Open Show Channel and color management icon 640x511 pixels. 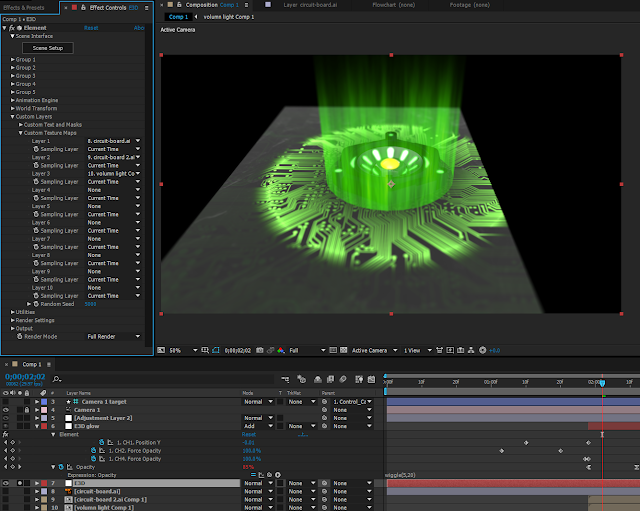[281, 350]
